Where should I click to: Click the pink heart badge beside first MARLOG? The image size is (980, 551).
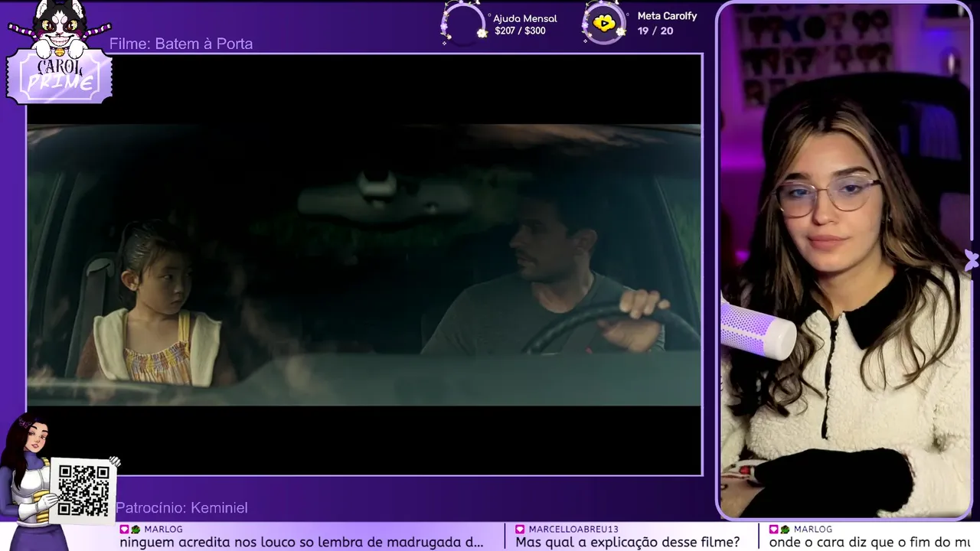(x=125, y=529)
